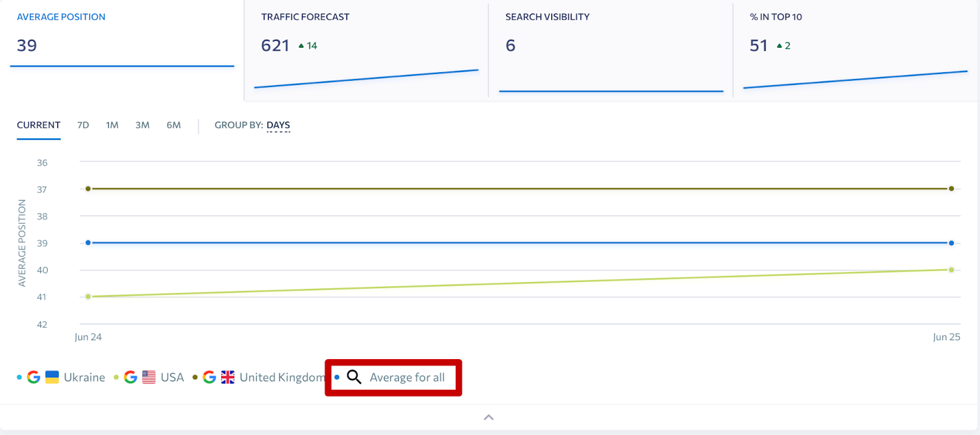This screenshot has height=435, width=980.
Task: Select the 6M period option
Action: (x=174, y=125)
